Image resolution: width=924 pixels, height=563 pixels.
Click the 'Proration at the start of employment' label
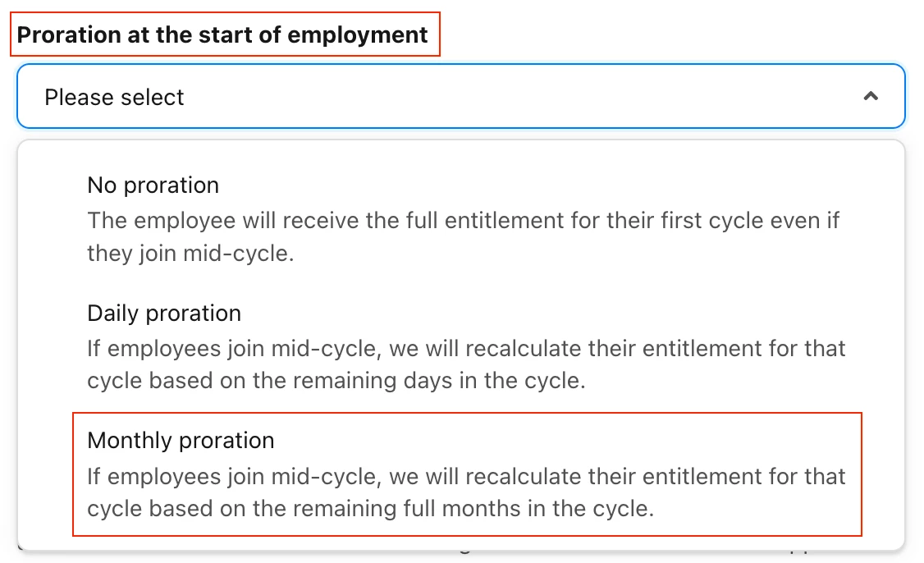point(222,34)
